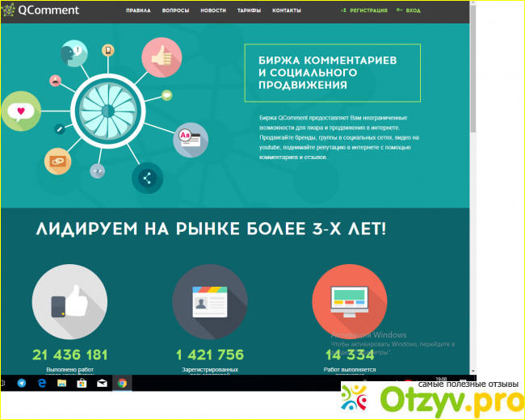Viewport: 525px width, 420px height.
Task: Open the Вопросы menu item
Action: click(x=175, y=10)
